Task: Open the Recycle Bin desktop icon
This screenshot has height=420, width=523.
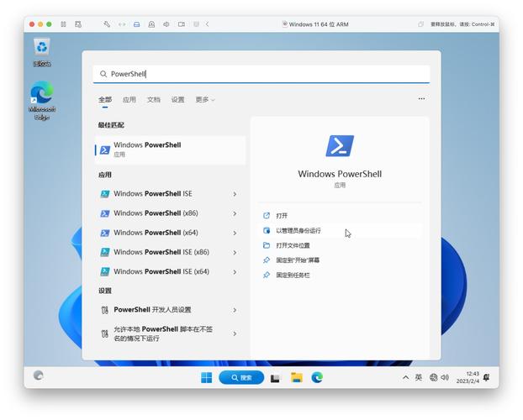Action: [42, 52]
